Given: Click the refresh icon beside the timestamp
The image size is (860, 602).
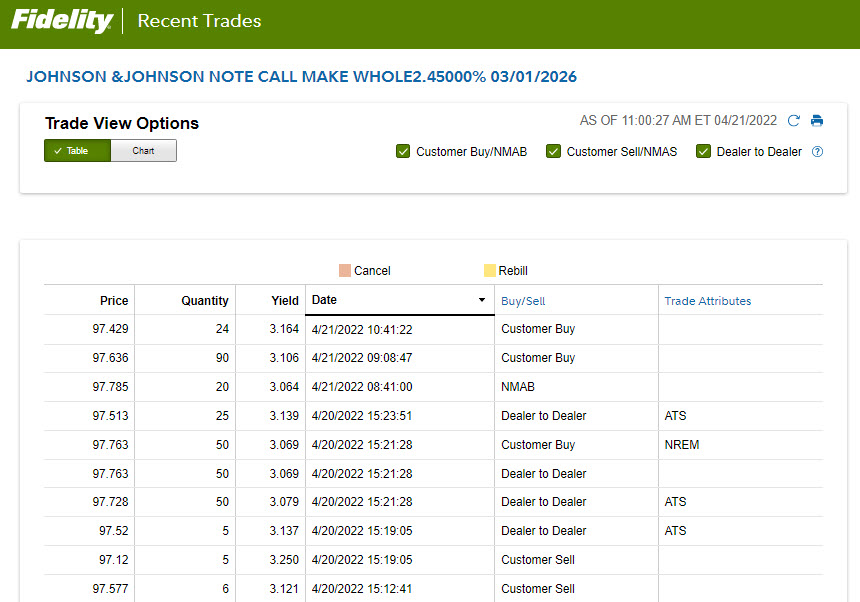Looking at the screenshot, I should (x=794, y=121).
